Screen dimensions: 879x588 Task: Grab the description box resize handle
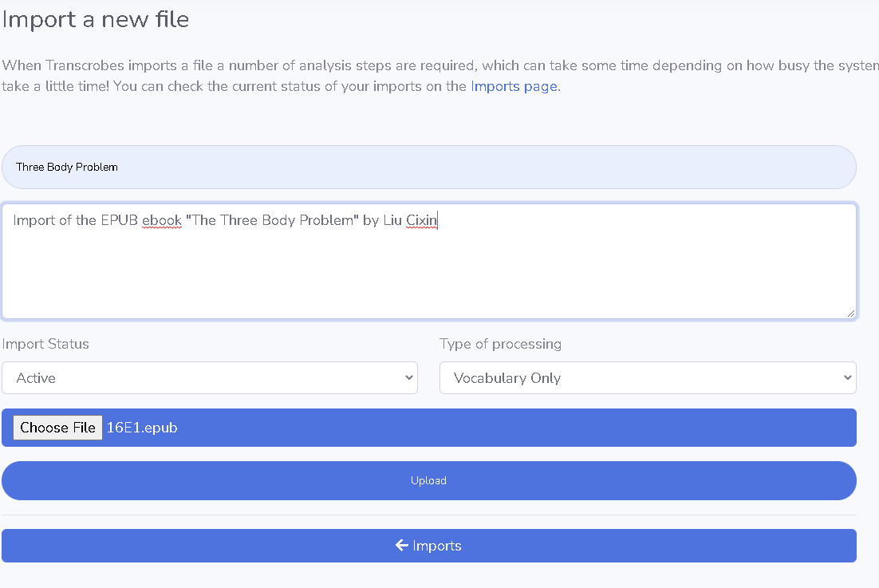pos(851,314)
